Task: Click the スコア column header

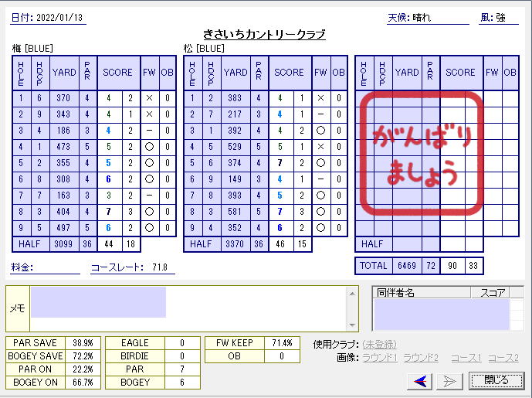Action: click(x=493, y=293)
